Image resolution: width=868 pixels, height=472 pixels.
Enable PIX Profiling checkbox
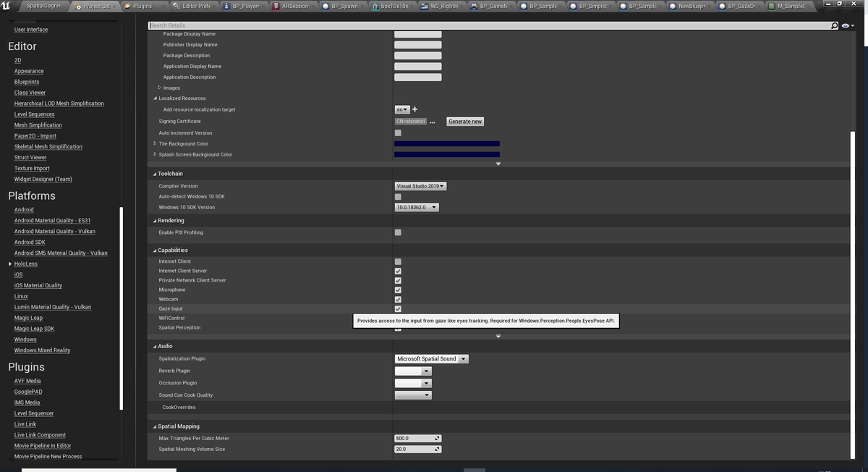[398, 232]
